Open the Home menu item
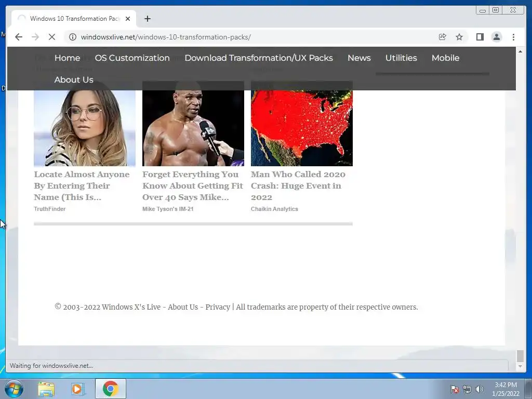Screen dimensions: 532x399 point(67,58)
